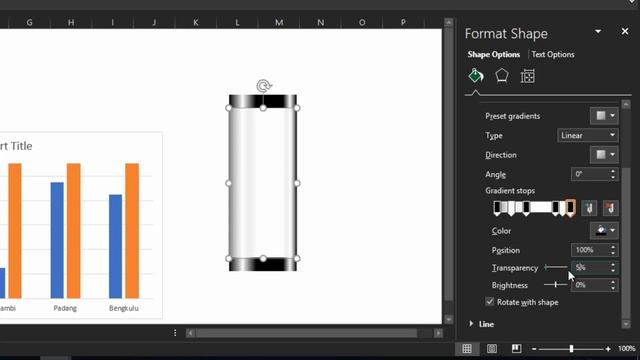Increase Transparency with the up stepper arrow
This screenshot has width=640, height=360.
pyautogui.click(x=613, y=264)
